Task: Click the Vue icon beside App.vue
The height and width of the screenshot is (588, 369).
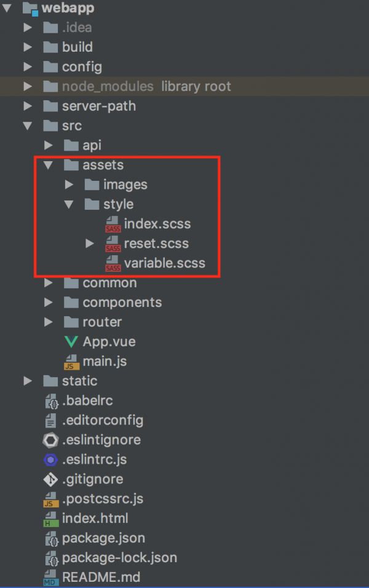Action: point(71,342)
